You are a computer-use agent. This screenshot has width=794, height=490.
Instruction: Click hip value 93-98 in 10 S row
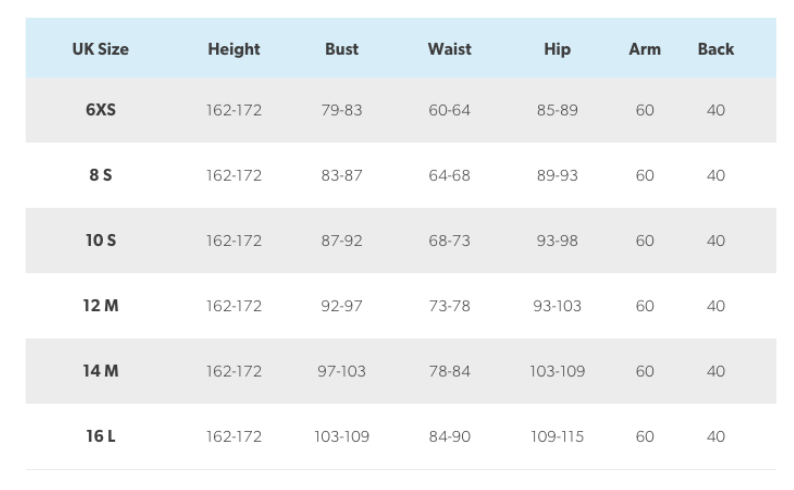coord(557,241)
